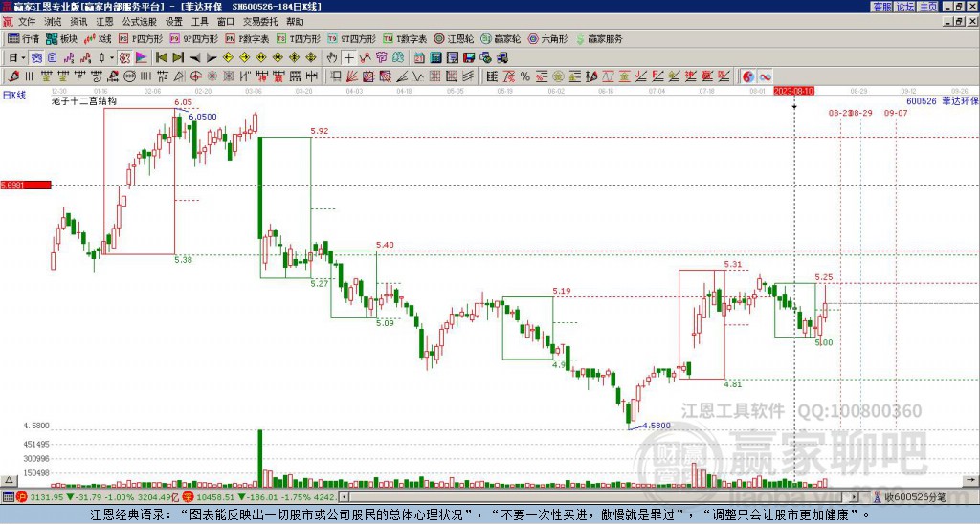Open the P四方形 tool
980x524 pixels.
coord(141,38)
